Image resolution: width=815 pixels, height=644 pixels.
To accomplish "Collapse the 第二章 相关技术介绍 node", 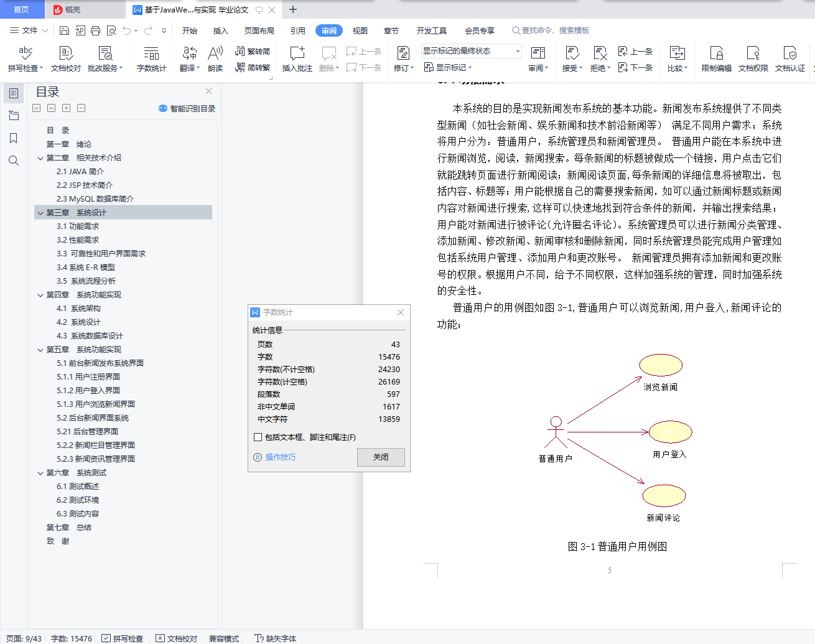I will [40, 158].
